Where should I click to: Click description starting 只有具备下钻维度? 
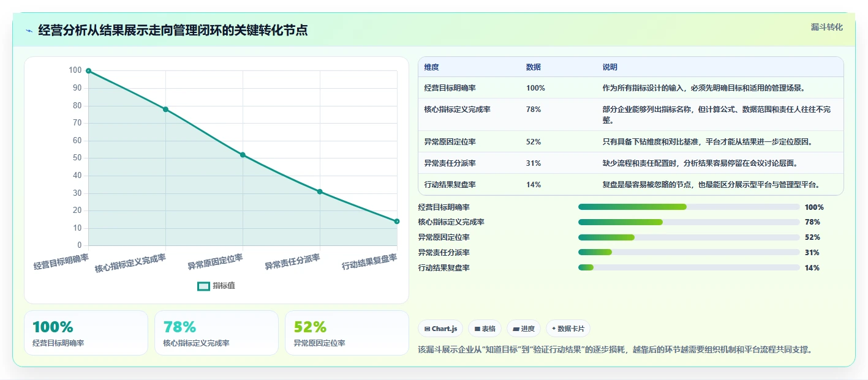coord(708,142)
